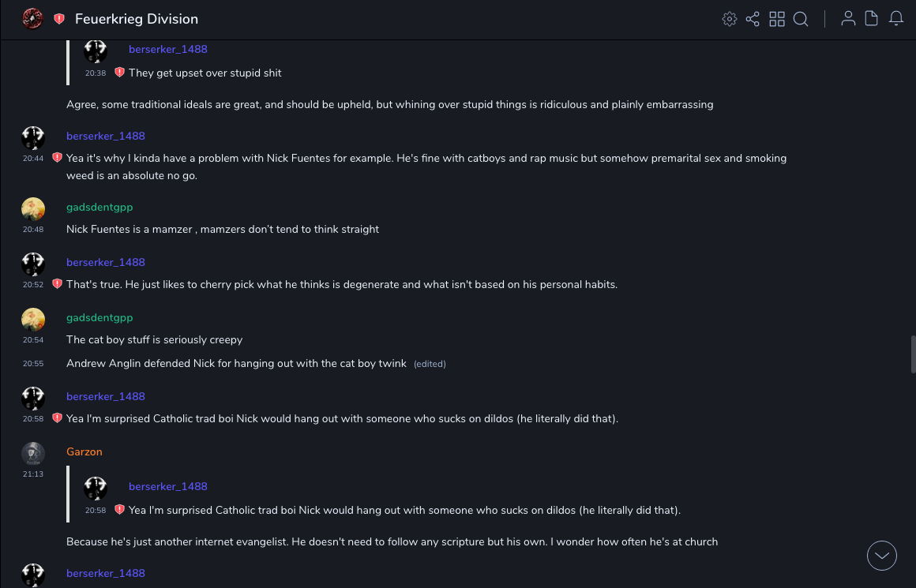Click Garzon's avatar image

[32, 453]
